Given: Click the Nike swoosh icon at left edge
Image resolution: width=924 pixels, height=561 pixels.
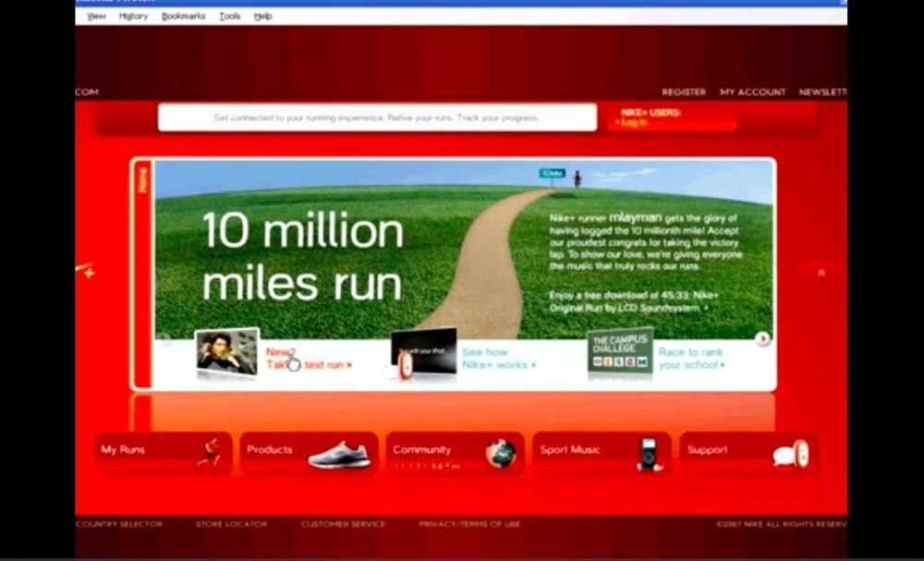Looking at the screenshot, I should (x=86, y=272).
